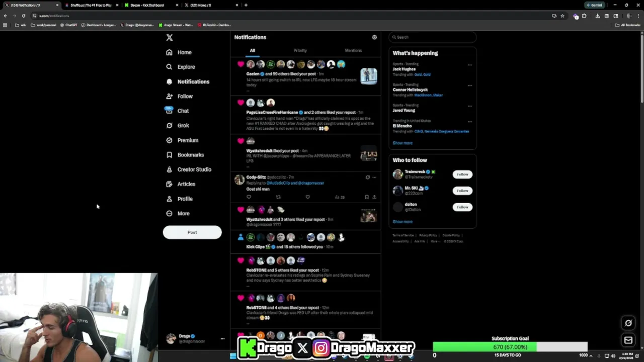This screenshot has width=644, height=362.
Task: Switch to the Mentions tab
Action: tap(353, 51)
